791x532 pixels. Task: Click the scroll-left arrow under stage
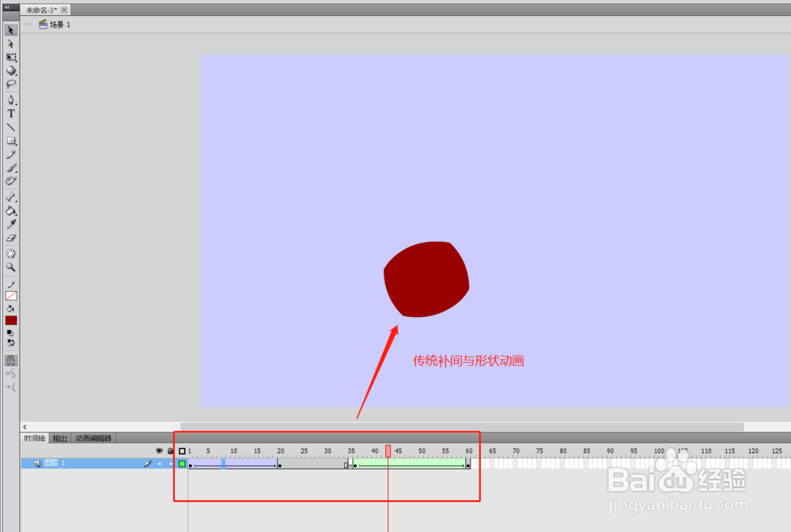point(25,427)
